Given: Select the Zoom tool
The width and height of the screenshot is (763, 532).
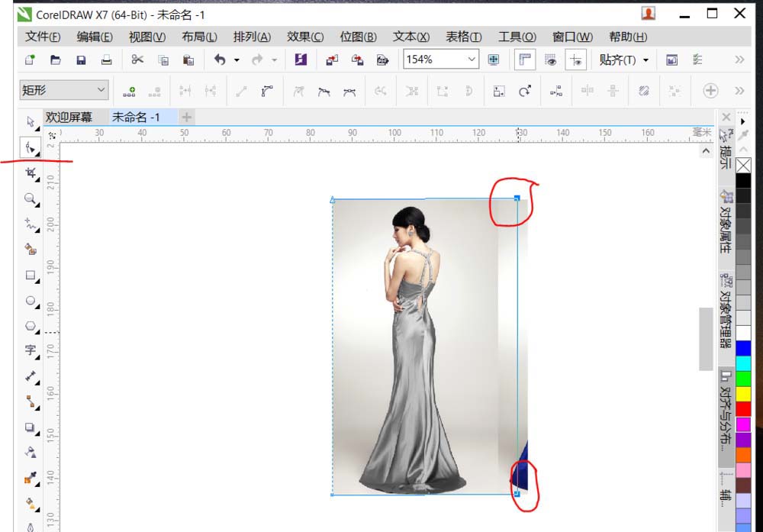Looking at the screenshot, I should tap(31, 198).
